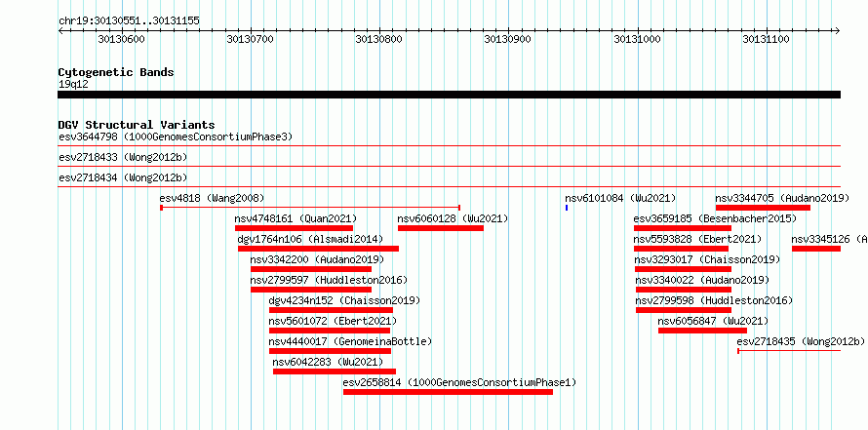
Task: Select nsv5601072 Ebert2021 variant label
Action: 333,321
